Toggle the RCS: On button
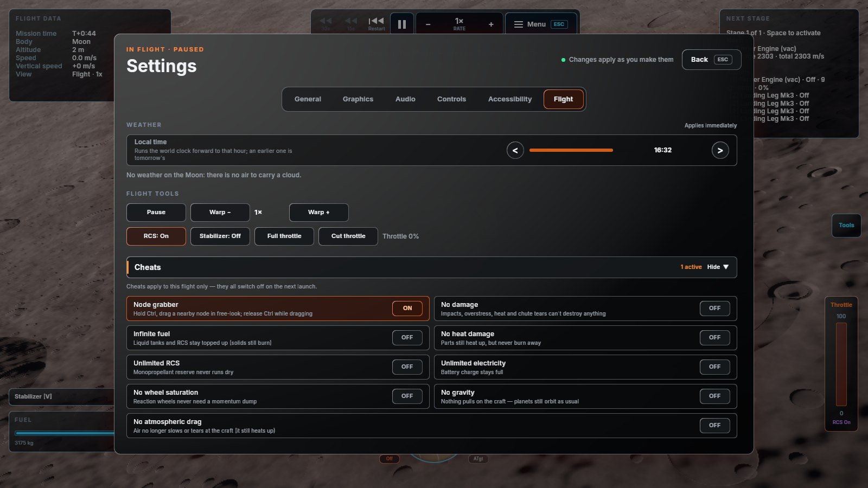 click(156, 236)
